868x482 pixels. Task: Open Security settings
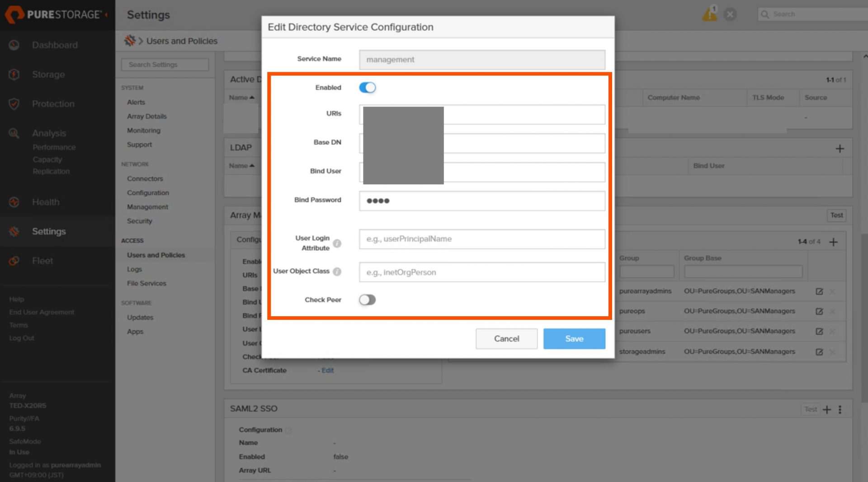point(139,221)
